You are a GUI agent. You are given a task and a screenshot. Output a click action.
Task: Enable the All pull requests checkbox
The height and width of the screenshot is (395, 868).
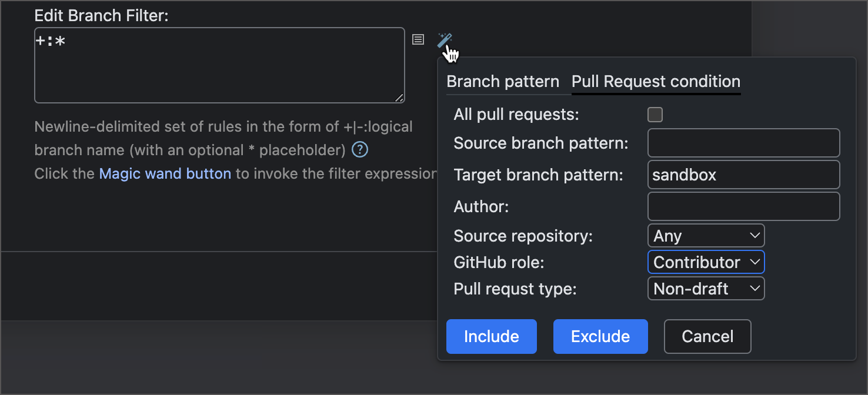click(655, 114)
